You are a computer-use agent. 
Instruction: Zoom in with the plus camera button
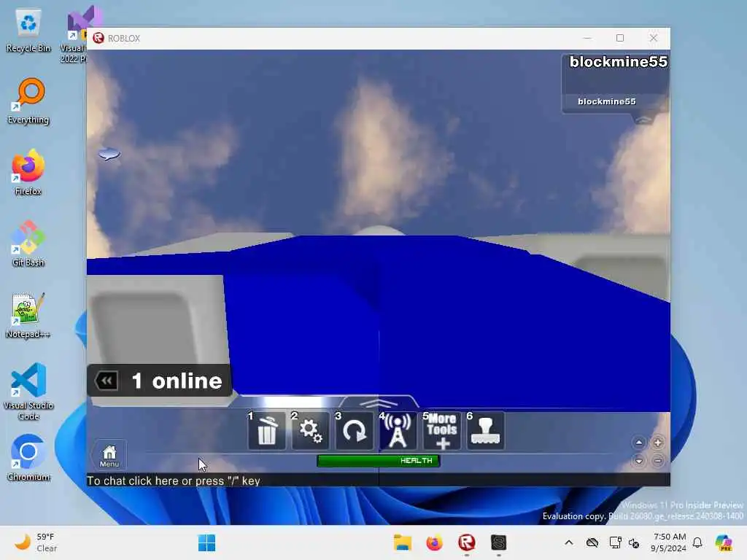(657, 443)
